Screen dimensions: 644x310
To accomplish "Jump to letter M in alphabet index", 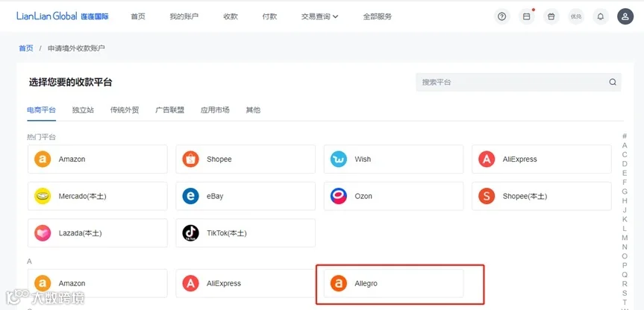I will coord(625,238).
